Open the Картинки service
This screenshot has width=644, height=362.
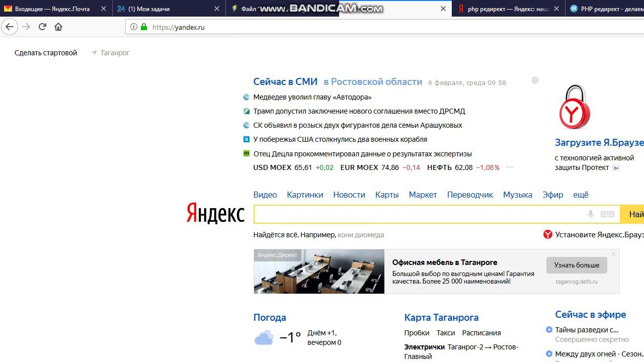(x=305, y=195)
